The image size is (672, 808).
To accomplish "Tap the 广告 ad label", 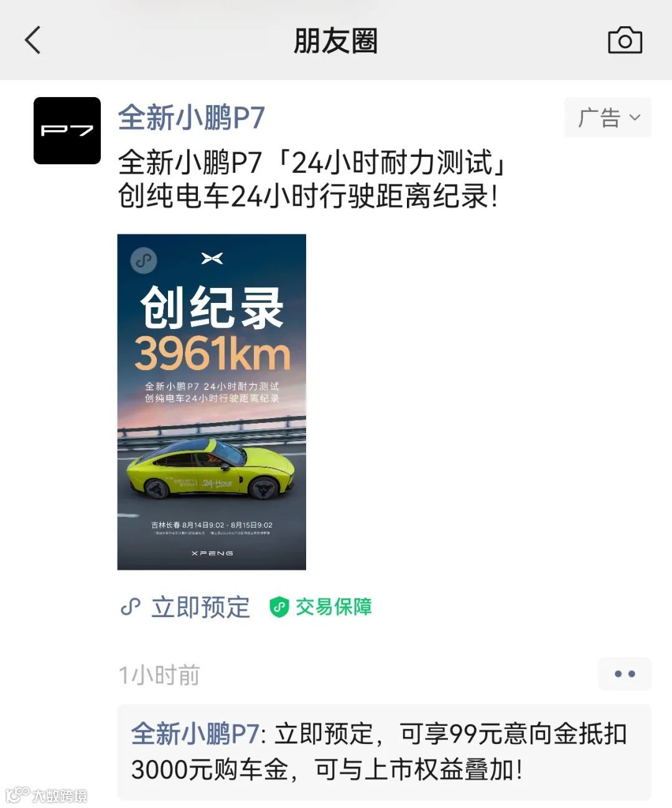I will pos(599,117).
